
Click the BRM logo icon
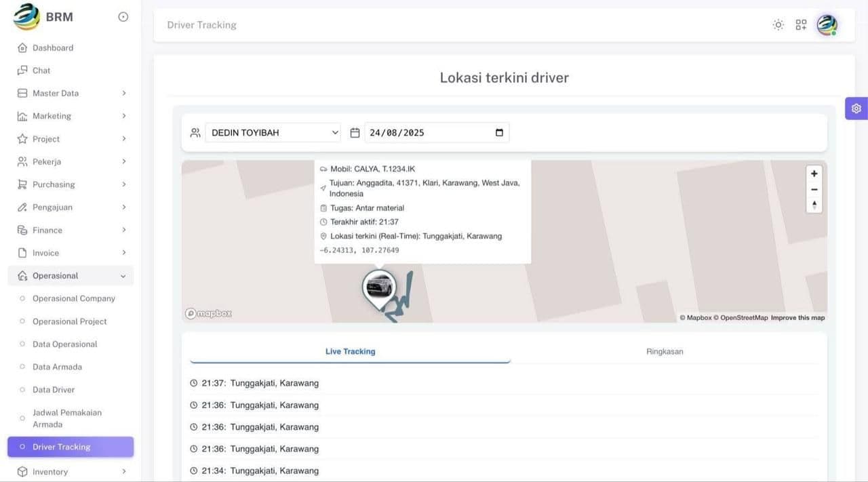(26, 17)
